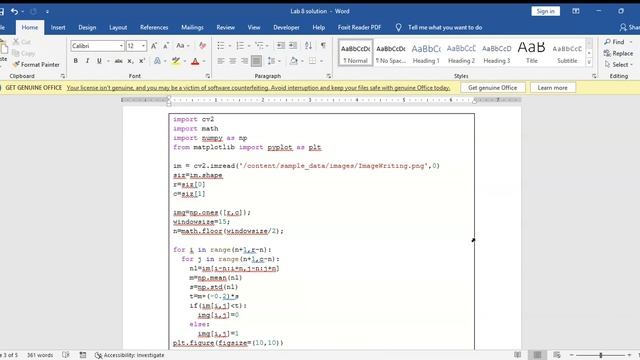Align paragraph text to the left

click(x=221, y=61)
